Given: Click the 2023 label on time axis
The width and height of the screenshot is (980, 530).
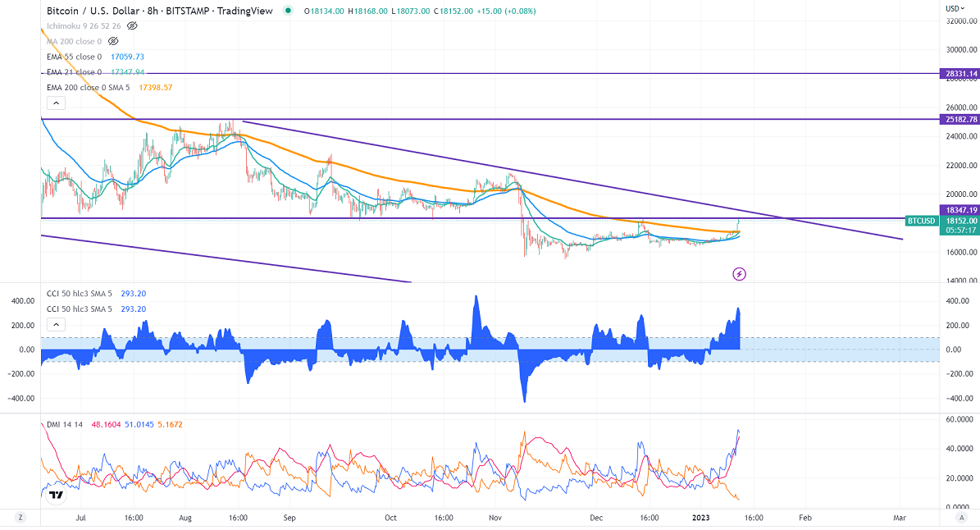Looking at the screenshot, I should pos(700,518).
